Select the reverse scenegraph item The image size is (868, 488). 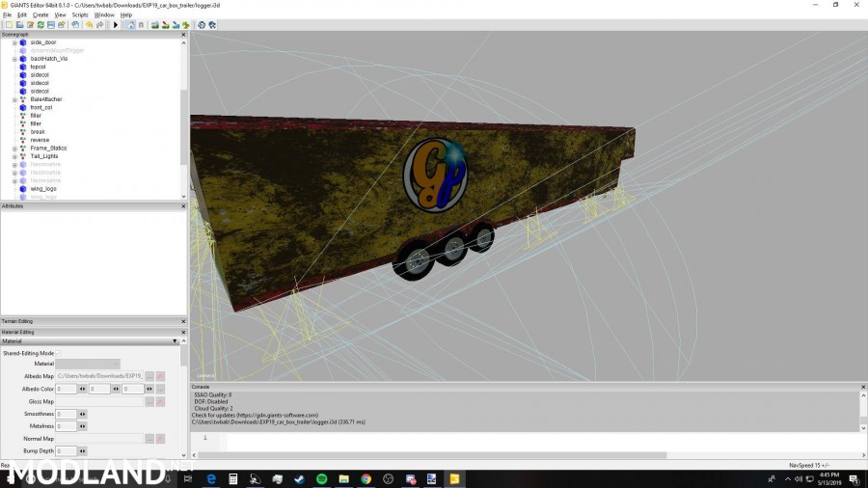point(40,140)
